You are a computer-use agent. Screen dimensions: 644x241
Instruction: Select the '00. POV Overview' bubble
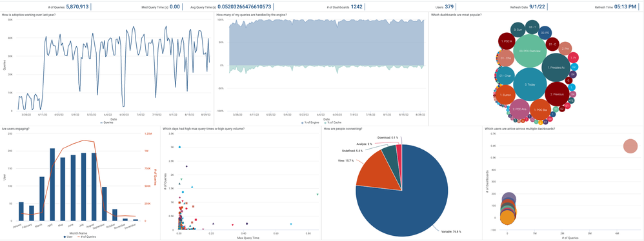pyautogui.click(x=529, y=52)
